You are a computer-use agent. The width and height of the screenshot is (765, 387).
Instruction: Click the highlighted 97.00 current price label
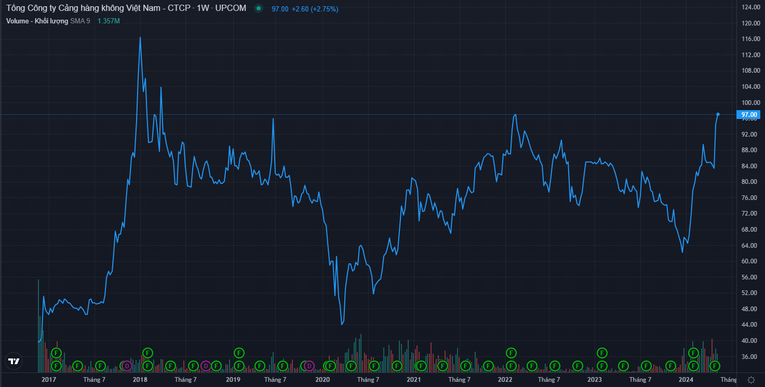pyautogui.click(x=748, y=115)
